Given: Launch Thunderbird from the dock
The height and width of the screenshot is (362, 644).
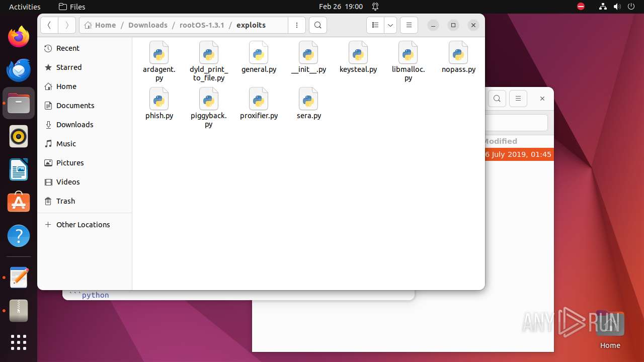Looking at the screenshot, I should [19, 70].
